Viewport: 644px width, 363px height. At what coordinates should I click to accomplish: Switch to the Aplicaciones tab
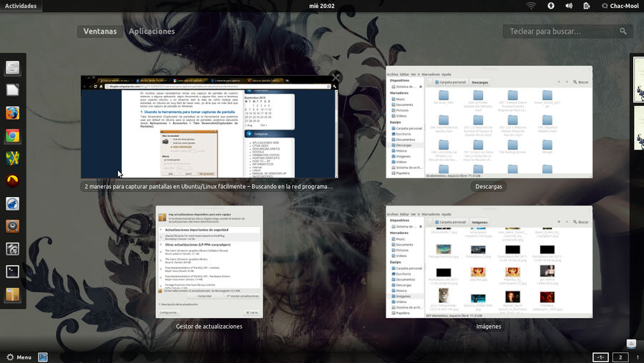(152, 32)
